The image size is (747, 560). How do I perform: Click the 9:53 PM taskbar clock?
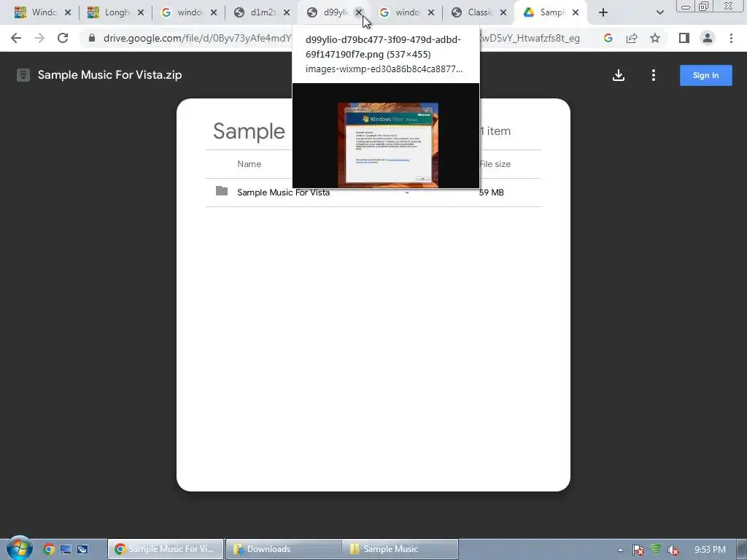click(710, 550)
